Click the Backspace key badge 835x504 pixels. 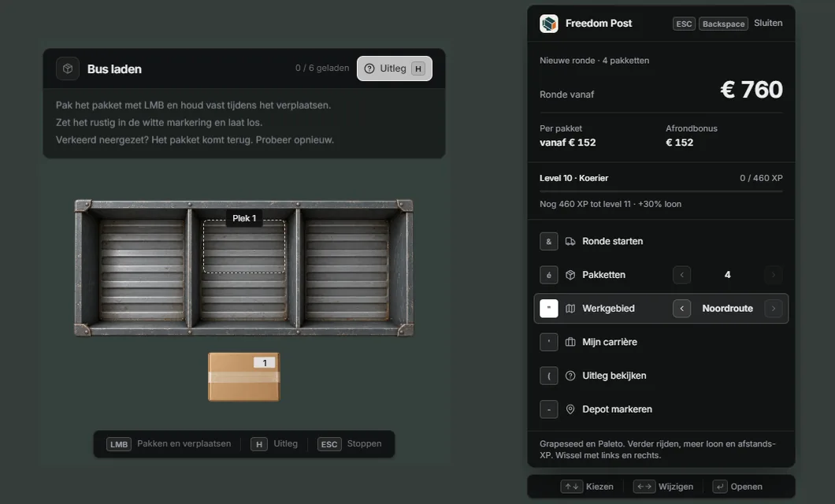(x=723, y=24)
